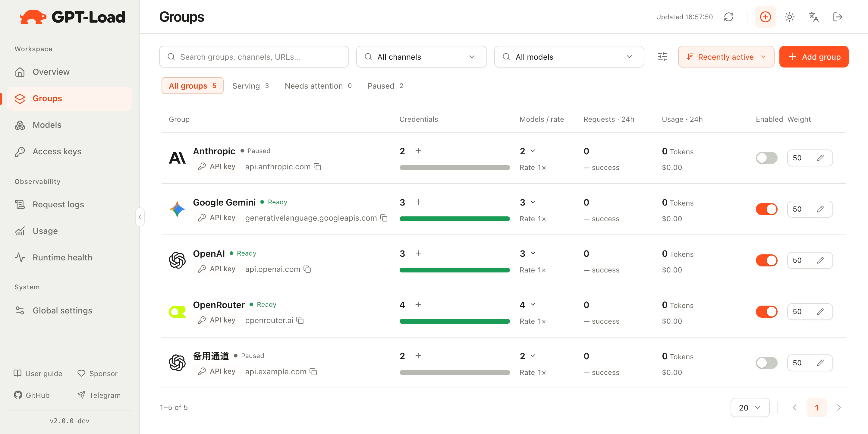
Task: Focus the Search groups input field
Action: coord(254,57)
